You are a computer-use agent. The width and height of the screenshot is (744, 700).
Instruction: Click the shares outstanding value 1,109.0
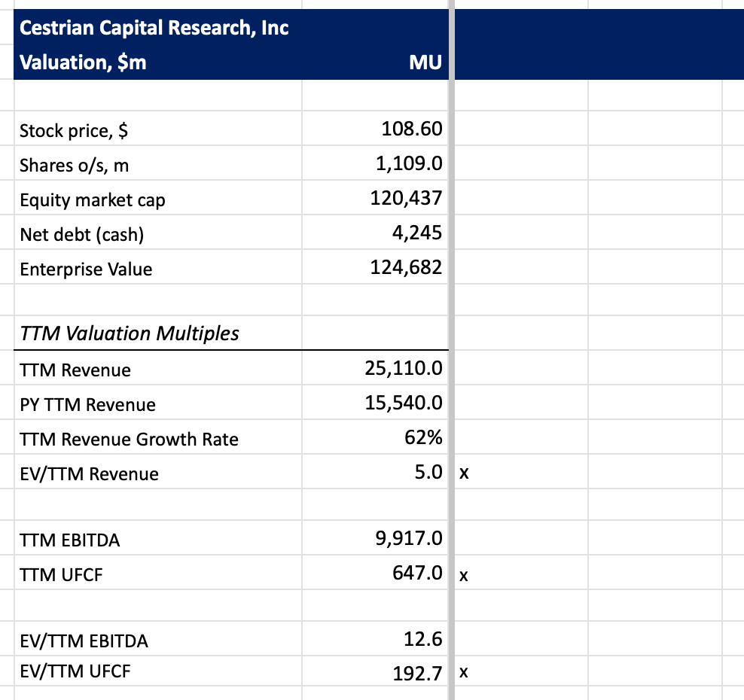click(408, 165)
